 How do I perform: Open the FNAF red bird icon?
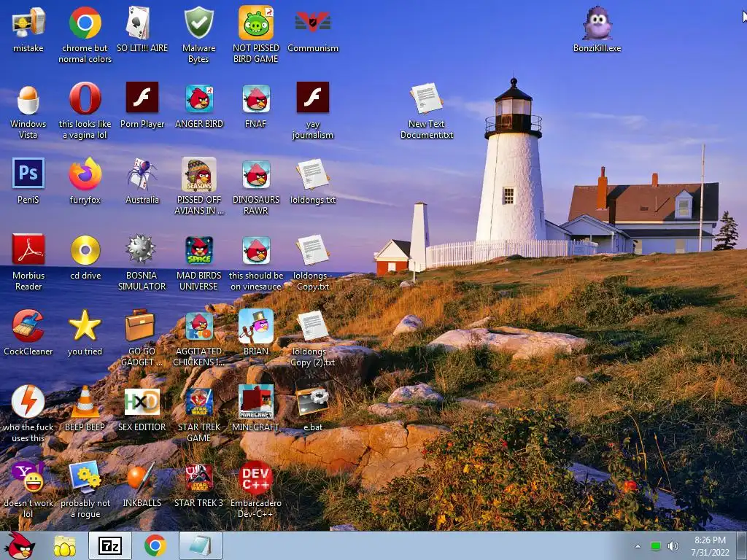(256, 98)
